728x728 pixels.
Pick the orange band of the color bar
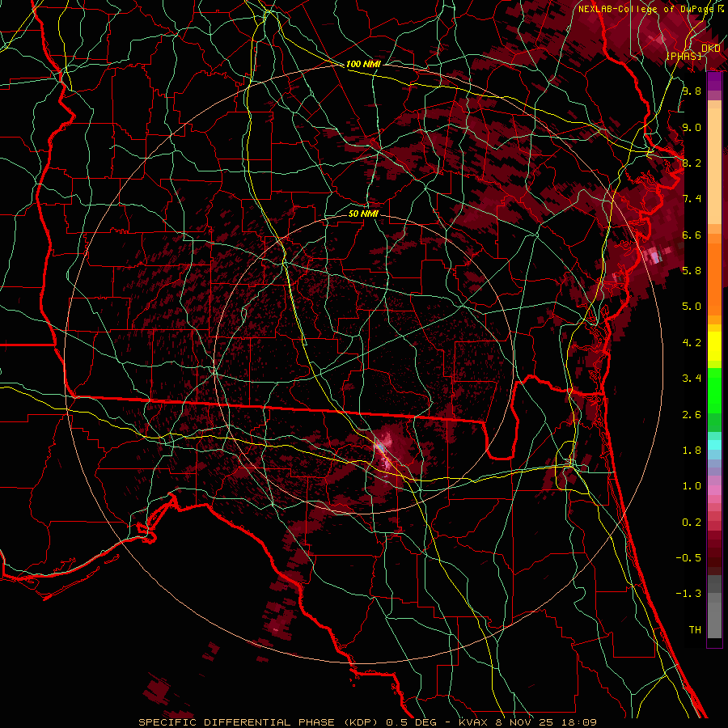point(714,280)
